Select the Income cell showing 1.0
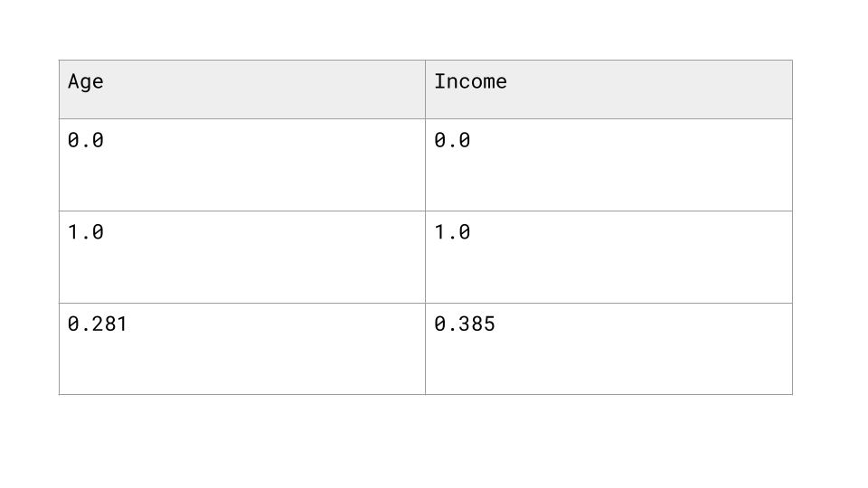Screen dimensions: 868x488 [609, 258]
